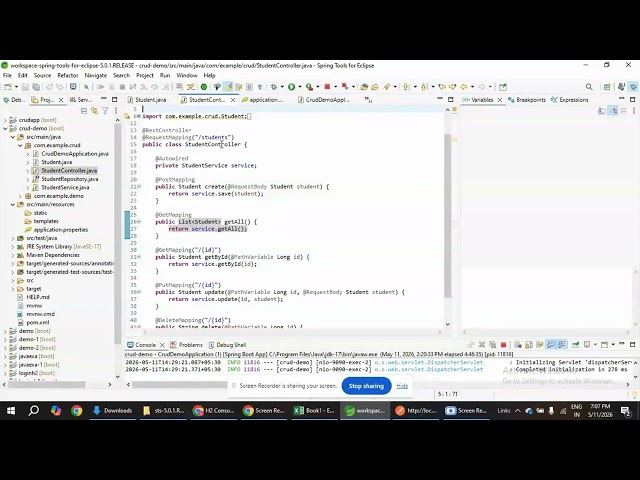Toggle Word Wrap in console toolbar
Image resolution: width=640 pixels, height=480 pixels.
click(540, 345)
